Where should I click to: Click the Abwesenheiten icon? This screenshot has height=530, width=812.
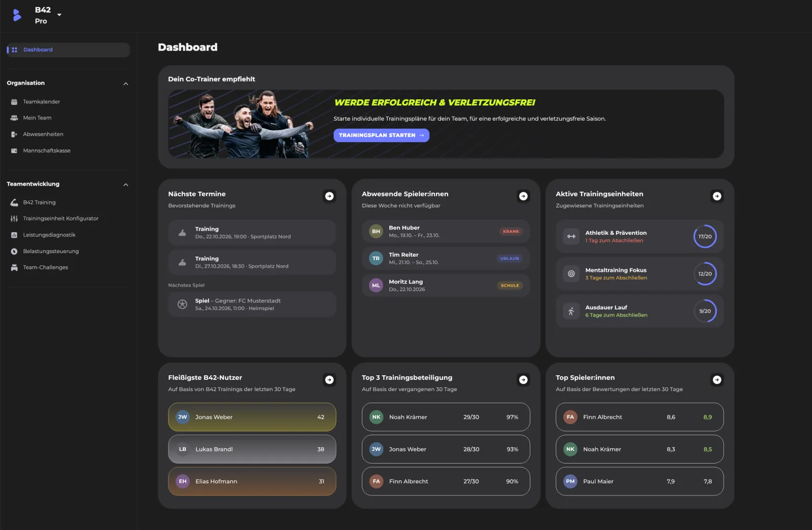14,134
